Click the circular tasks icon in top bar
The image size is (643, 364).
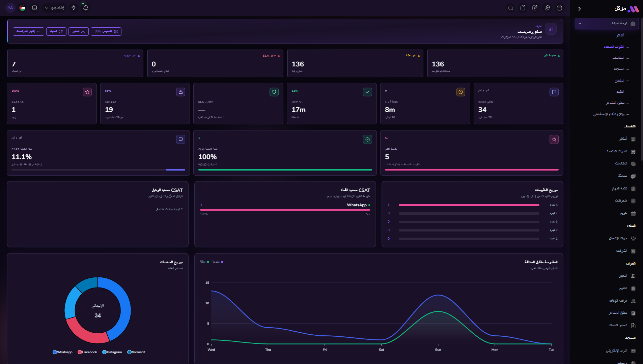(547, 8)
